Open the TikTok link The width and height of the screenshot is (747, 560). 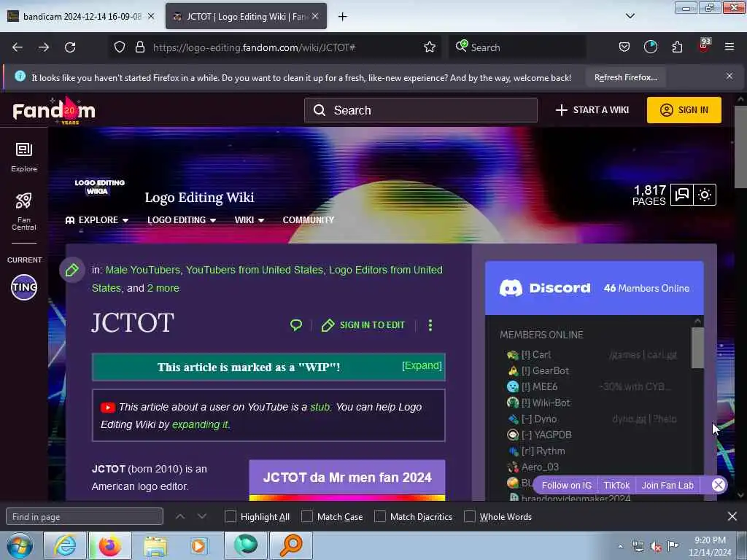pyautogui.click(x=616, y=485)
